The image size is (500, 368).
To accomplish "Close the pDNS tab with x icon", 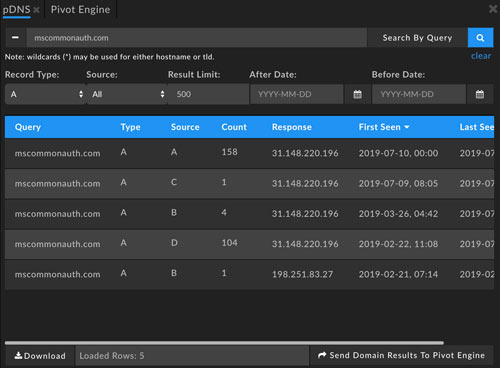I will pyautogui.click(x=36, y=10).
